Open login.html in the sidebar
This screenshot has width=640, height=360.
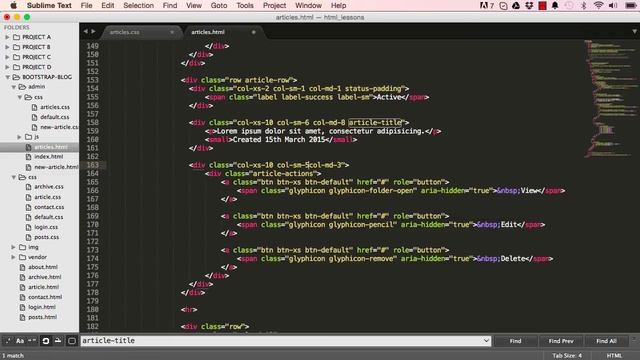coord(42,307)
